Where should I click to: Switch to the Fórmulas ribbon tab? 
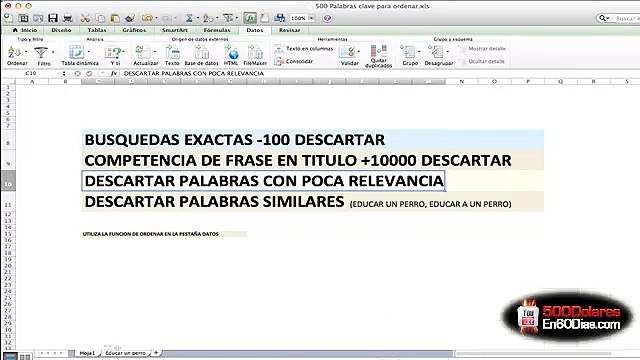[x=217, y=30]
